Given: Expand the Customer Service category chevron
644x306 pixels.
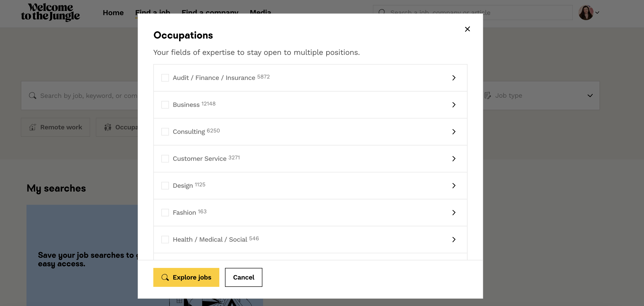Looking at the screenshot, I should [x=454, y=159].
